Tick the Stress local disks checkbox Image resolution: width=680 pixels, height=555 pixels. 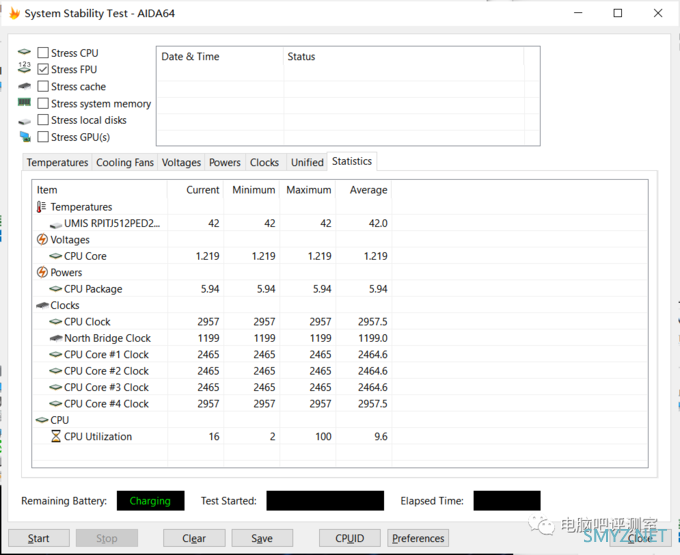tap(43, 120)
